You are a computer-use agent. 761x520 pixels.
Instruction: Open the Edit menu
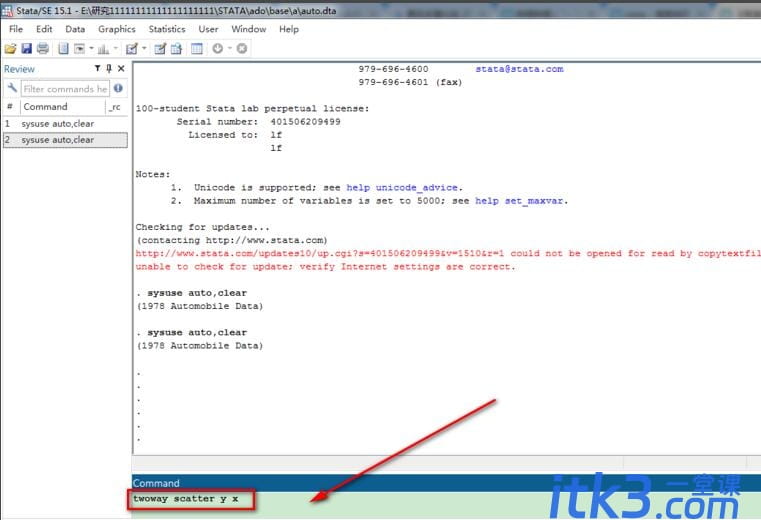(44, 29)
